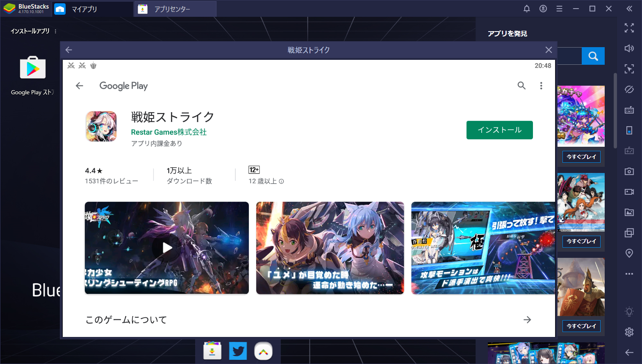Click the volume speaker icon
This screenshot has width=642, height=364.
(x=629, y=48)
